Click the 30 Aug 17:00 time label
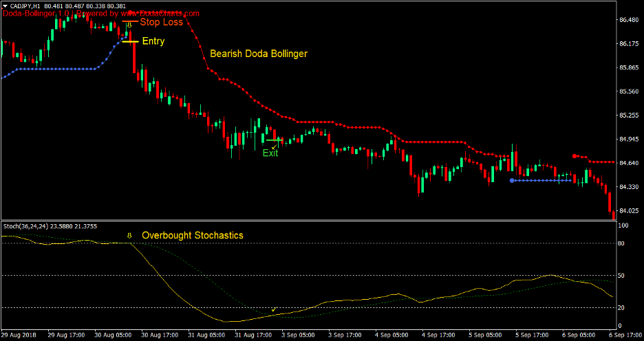Image resolution: width=644 pixels, height=341 pixels. [x=160, y=335]
